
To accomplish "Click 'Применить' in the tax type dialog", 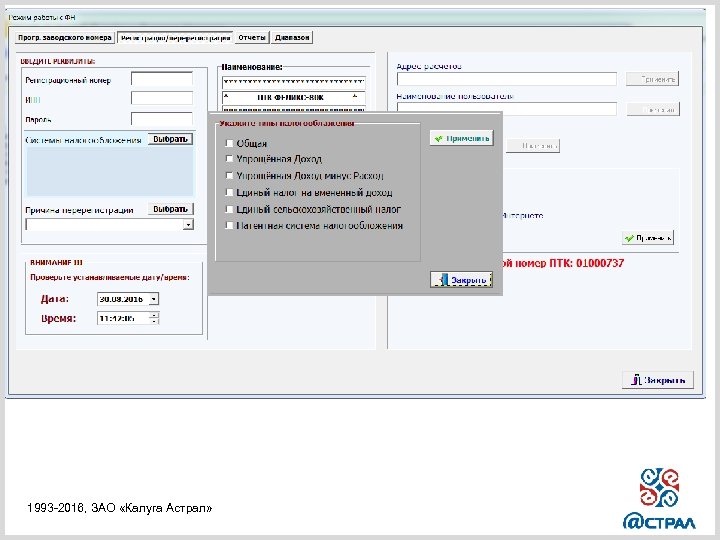I will (x=461, y=138).
